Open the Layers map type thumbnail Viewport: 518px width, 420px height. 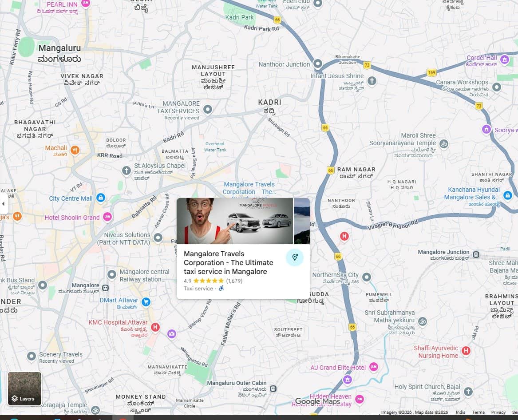(x=24, y=388)
